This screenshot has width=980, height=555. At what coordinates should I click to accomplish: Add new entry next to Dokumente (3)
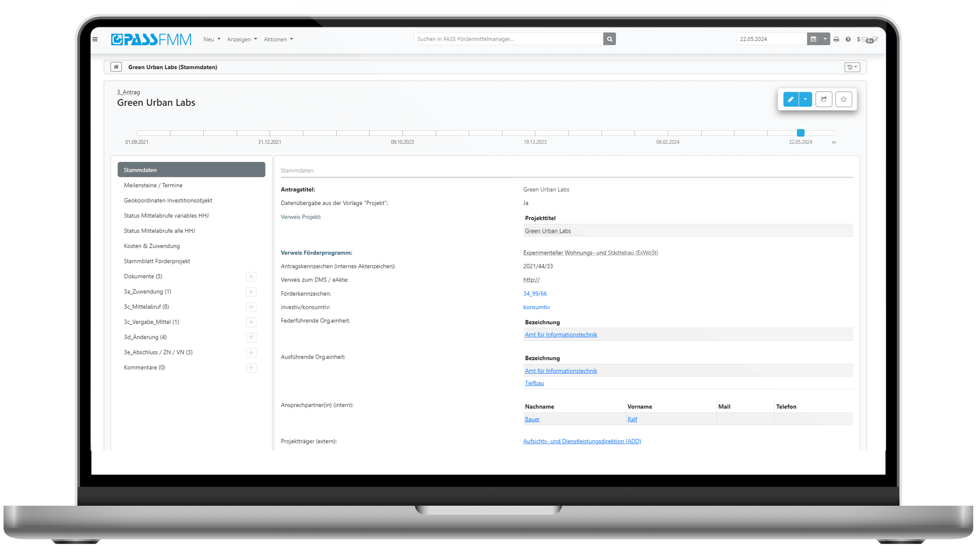pos(251,277)
